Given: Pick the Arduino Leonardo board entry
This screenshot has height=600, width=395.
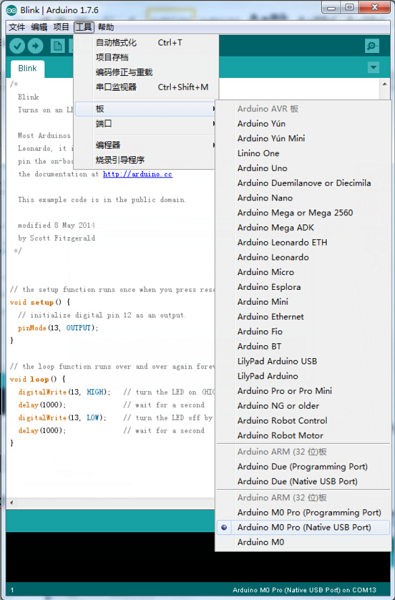Looking at the screenshot, I should [303, 257].
